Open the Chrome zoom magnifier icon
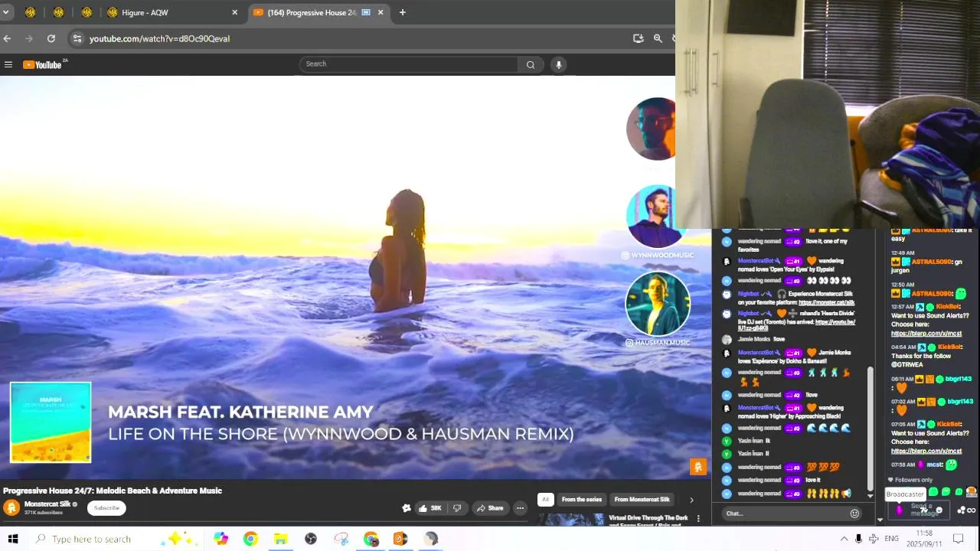The height and width of the screenshot is (551, 980). 658,38
